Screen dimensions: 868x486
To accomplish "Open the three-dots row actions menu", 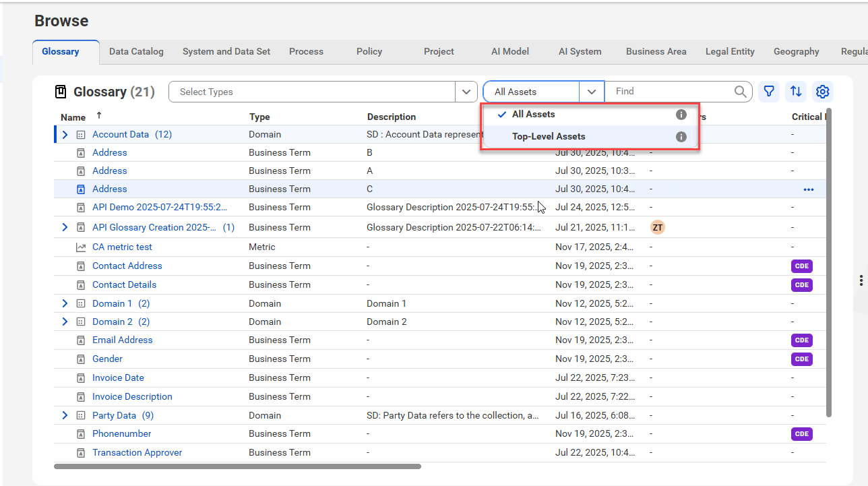I will click(x=809, y=189).
